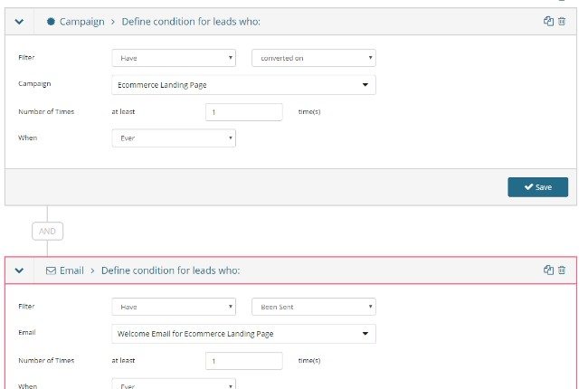Collapse the Campaign condition panel chevron
588x389 pixels.
20,22
